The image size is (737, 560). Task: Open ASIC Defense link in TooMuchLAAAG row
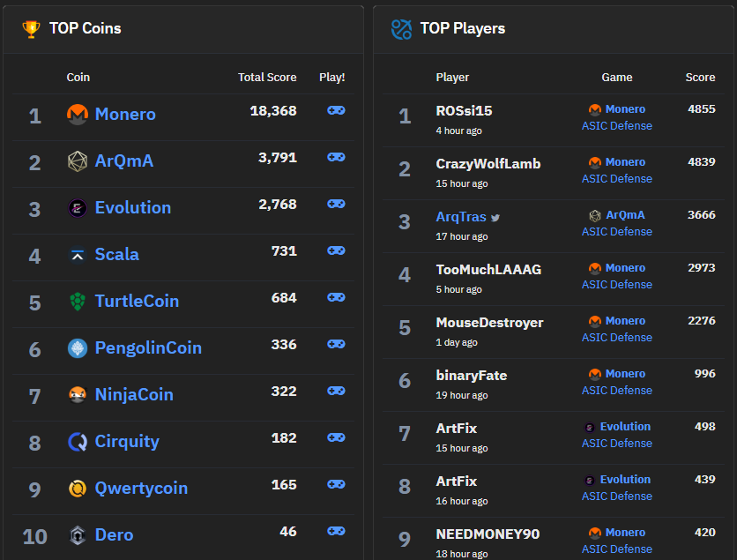point(617,285)
